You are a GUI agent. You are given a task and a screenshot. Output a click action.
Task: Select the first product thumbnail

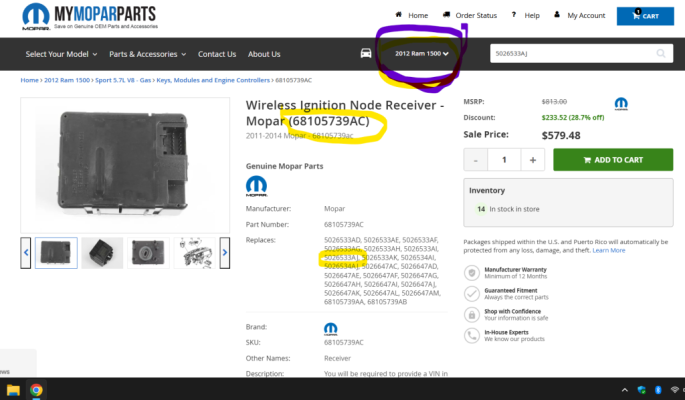pos(56,253)
